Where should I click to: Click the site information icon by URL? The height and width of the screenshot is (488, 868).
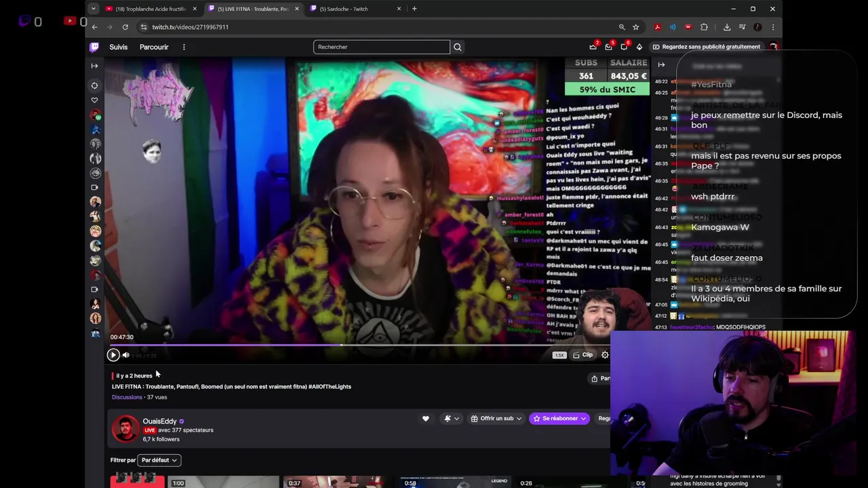point(143,27)
